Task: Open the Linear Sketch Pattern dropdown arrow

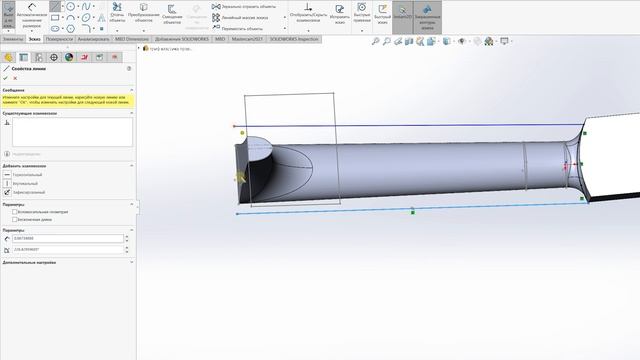Action: pyautogui.click(x=284, y=18)
